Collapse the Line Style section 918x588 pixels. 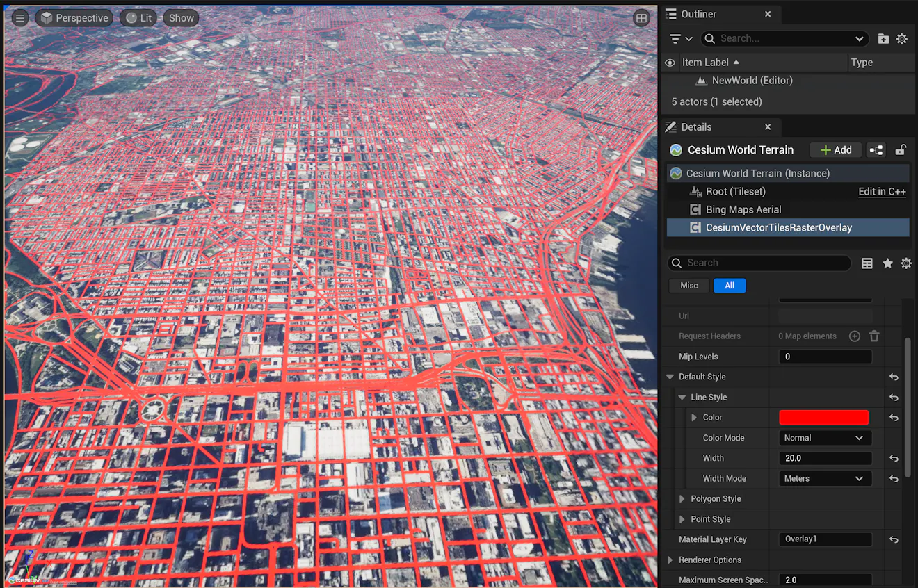coord(682,398)
